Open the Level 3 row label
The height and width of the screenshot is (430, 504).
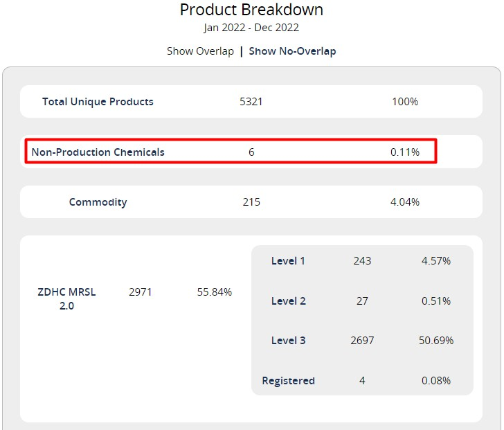click(288, 341)
